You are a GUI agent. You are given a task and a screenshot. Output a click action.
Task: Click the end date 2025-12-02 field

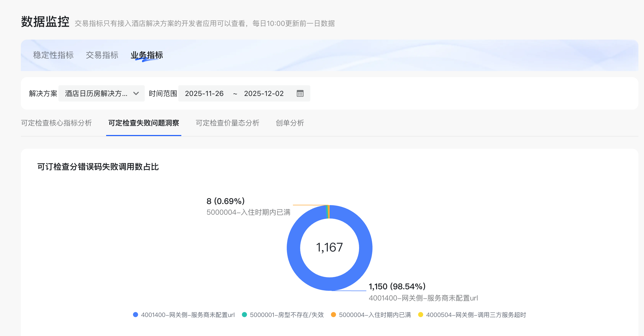click(264, 93)
